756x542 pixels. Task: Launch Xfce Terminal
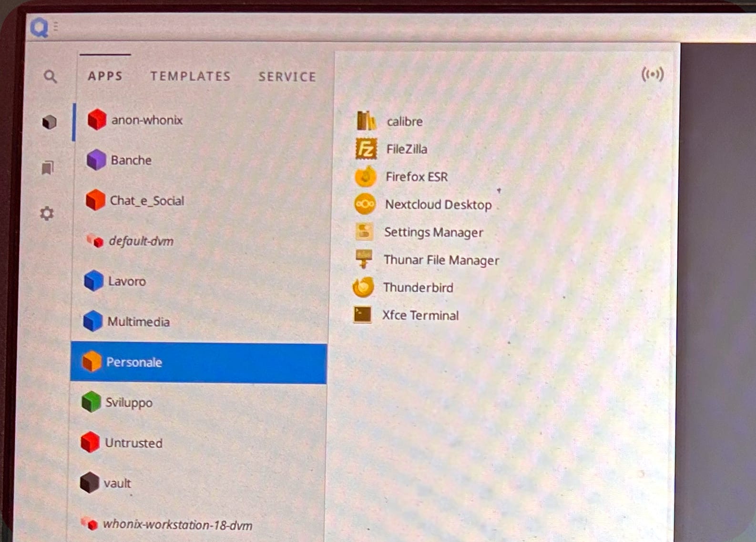pos(420,315)
